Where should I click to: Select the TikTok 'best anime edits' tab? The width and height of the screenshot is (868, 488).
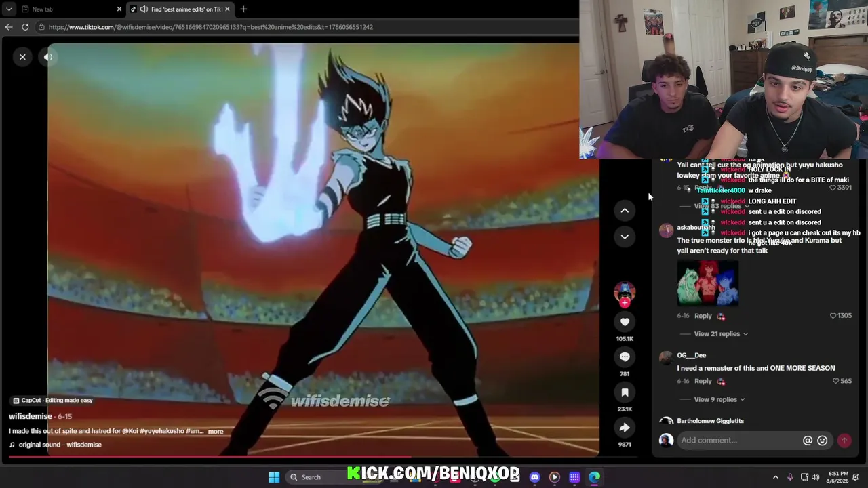[x=181, y=9]
